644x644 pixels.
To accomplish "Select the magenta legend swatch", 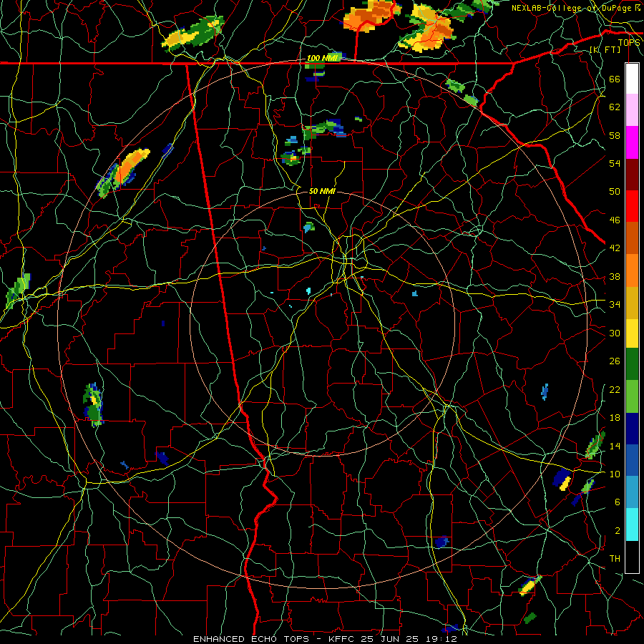I will point(632,142).
